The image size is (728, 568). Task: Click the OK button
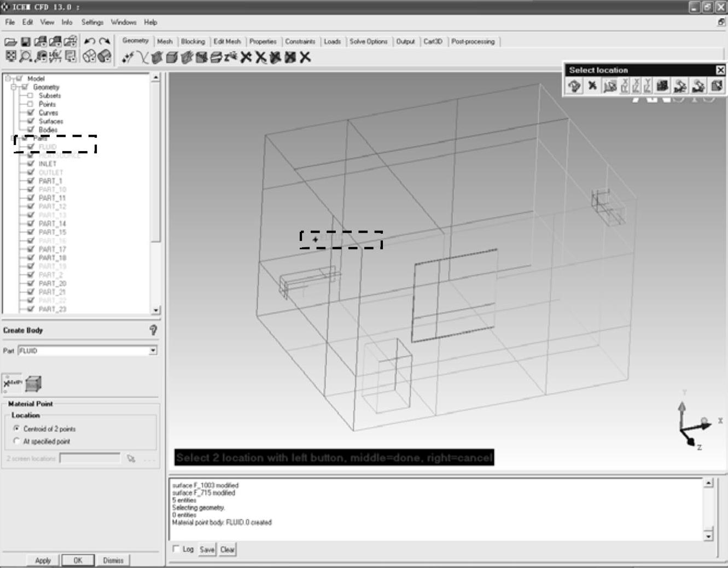point(78,560)
